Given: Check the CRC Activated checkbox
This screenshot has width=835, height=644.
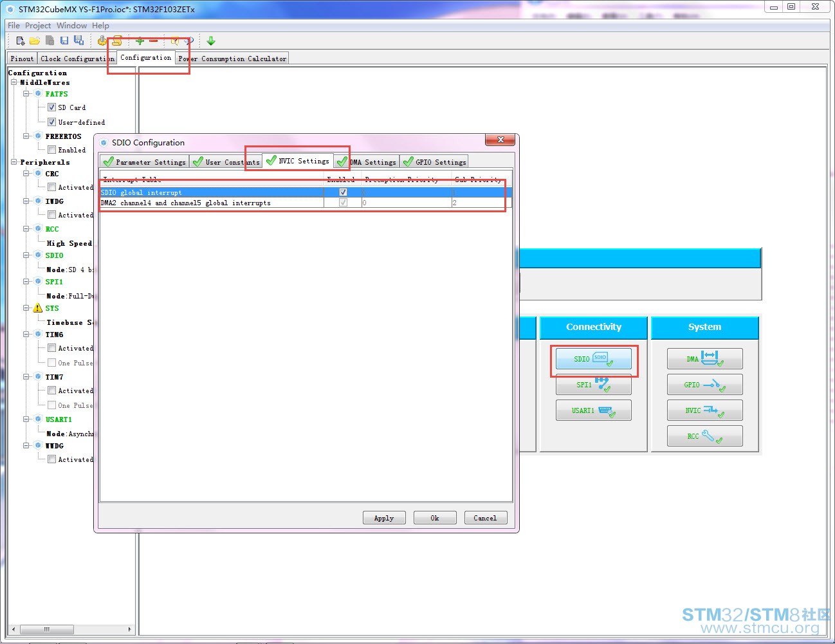Looking at the screenshot, I should coord(51,187).
